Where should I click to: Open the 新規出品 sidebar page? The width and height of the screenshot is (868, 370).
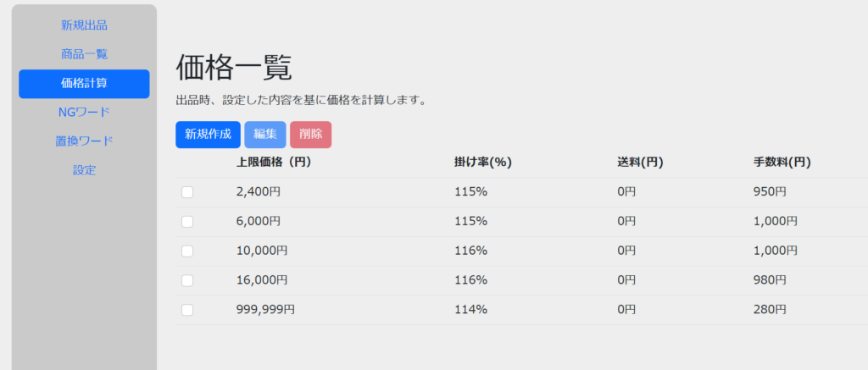[84, 25]
